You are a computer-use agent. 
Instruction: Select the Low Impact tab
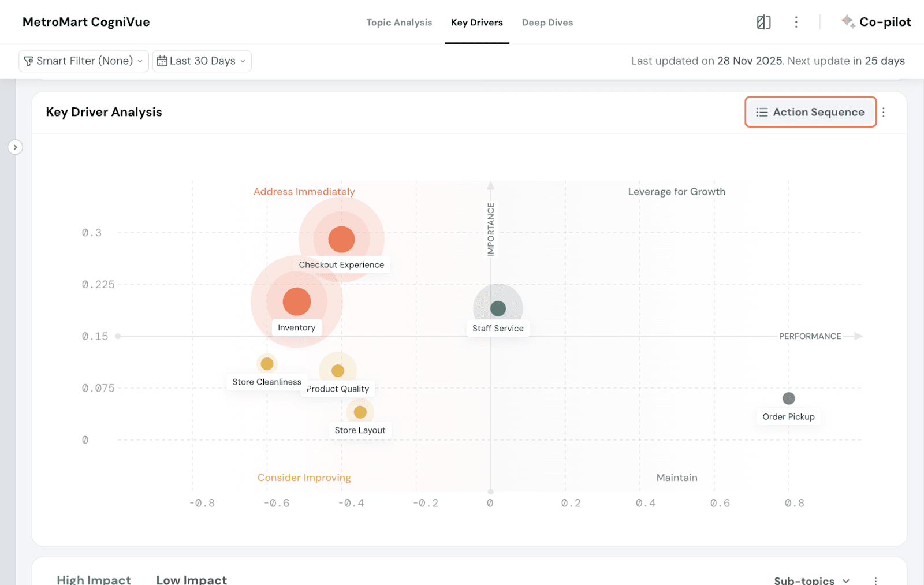[x=191, y=579]
